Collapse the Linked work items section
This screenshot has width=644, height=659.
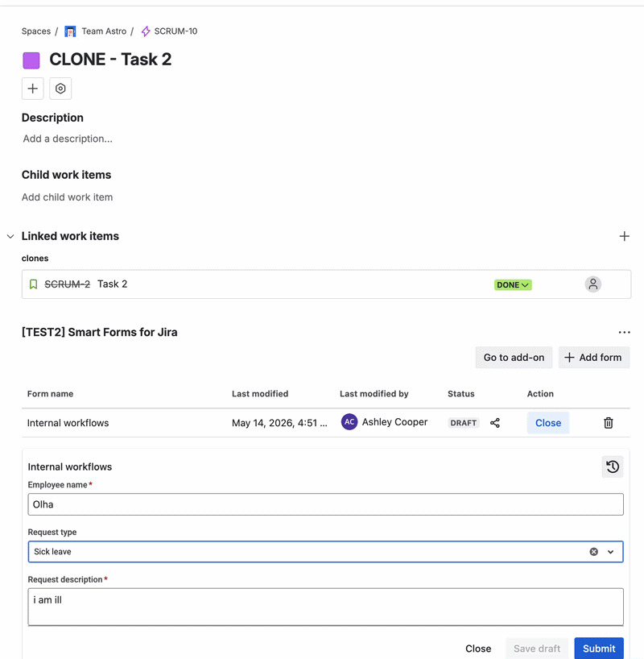[10, 237]
